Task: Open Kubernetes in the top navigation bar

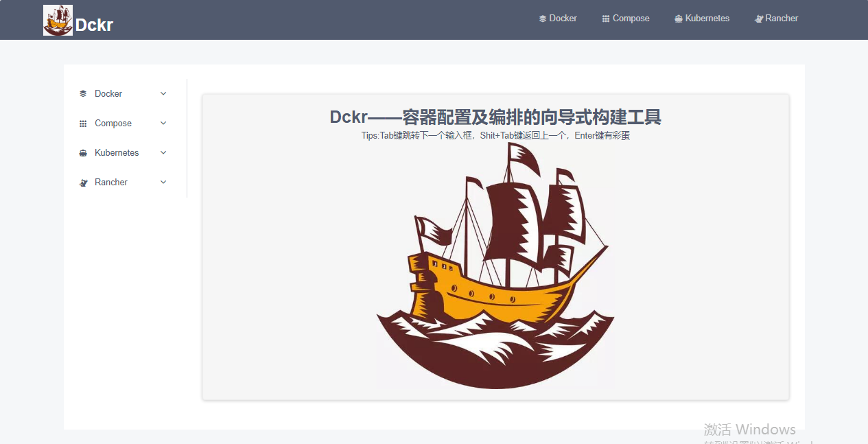Action: point(702,19)
